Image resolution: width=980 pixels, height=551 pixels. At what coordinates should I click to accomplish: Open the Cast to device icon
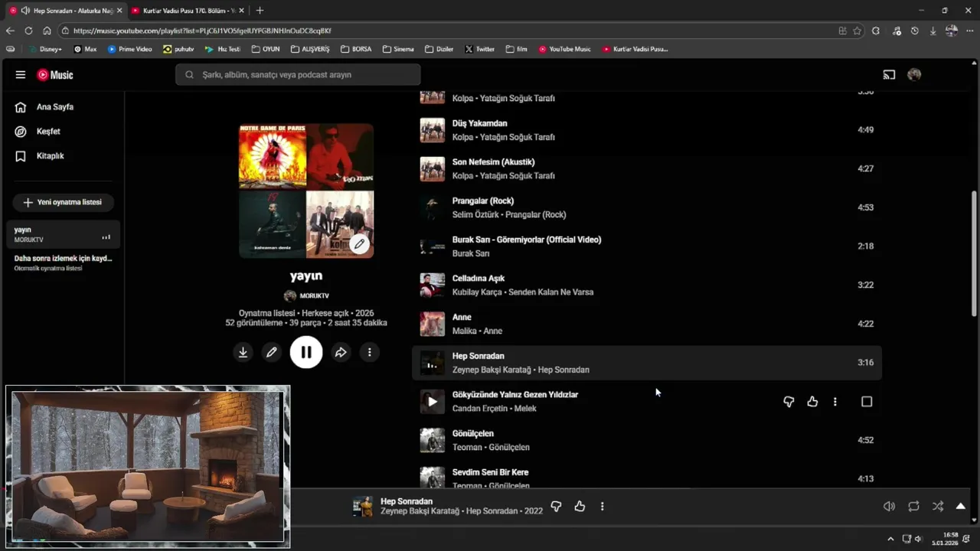[x=889, y=75]
